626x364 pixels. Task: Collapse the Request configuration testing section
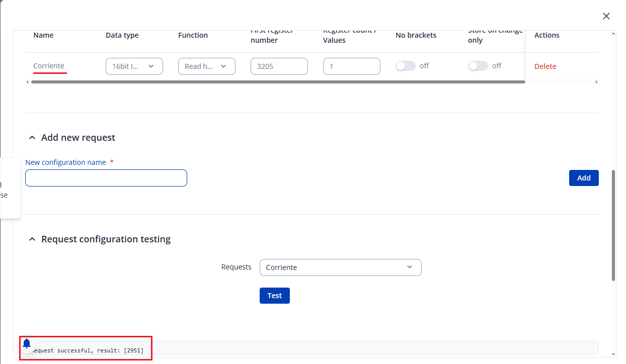[x=32, y=239]
